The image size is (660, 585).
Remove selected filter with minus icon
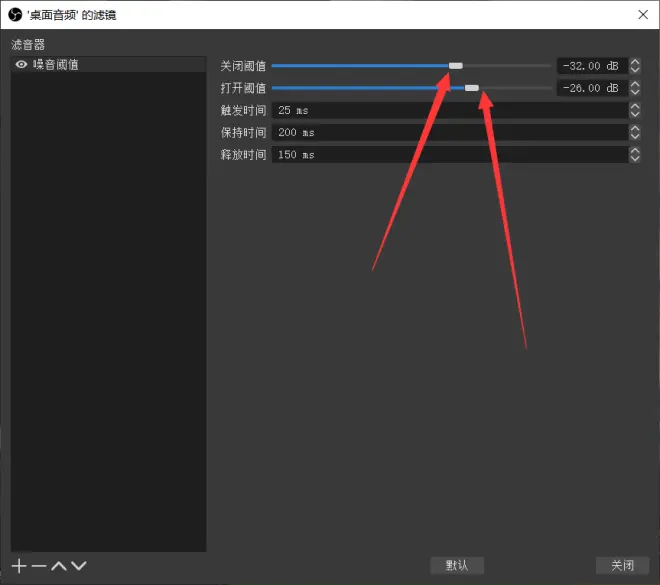pyautogui.click(x=39, y=566)
